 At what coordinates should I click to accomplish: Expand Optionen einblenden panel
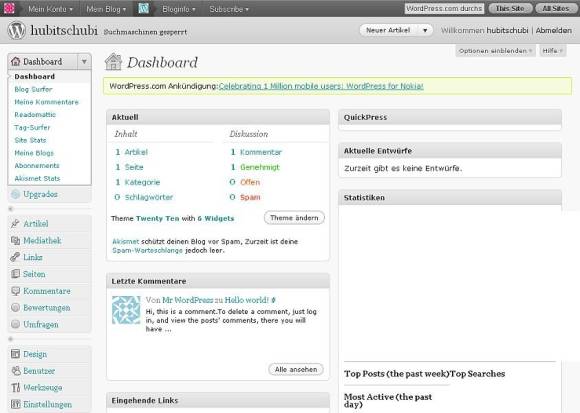click(495, 51)
